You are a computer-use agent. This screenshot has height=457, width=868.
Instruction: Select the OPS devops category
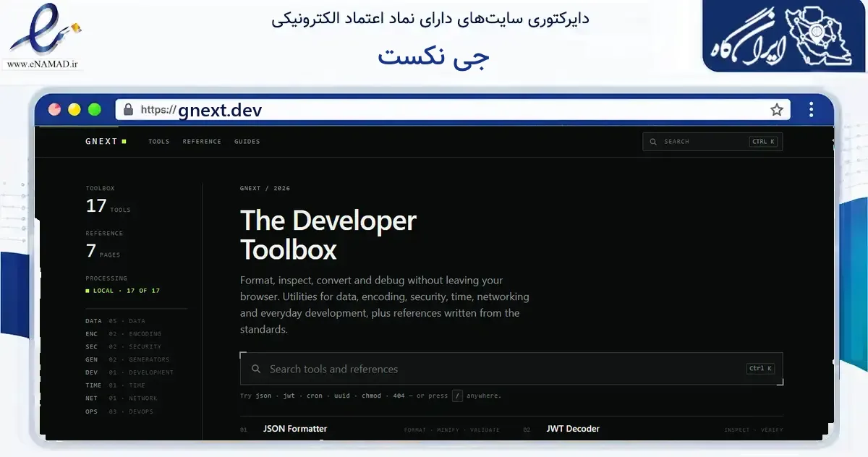point(119,411)
